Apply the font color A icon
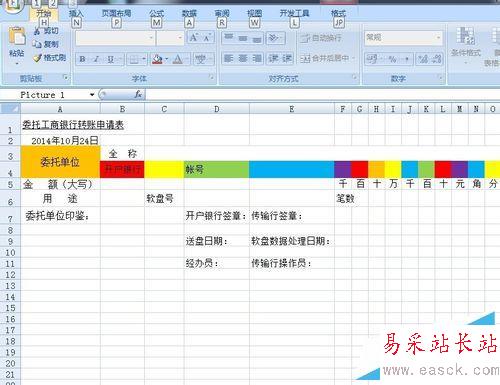Viewport: 500px width, 385px height. coord(178,59)
